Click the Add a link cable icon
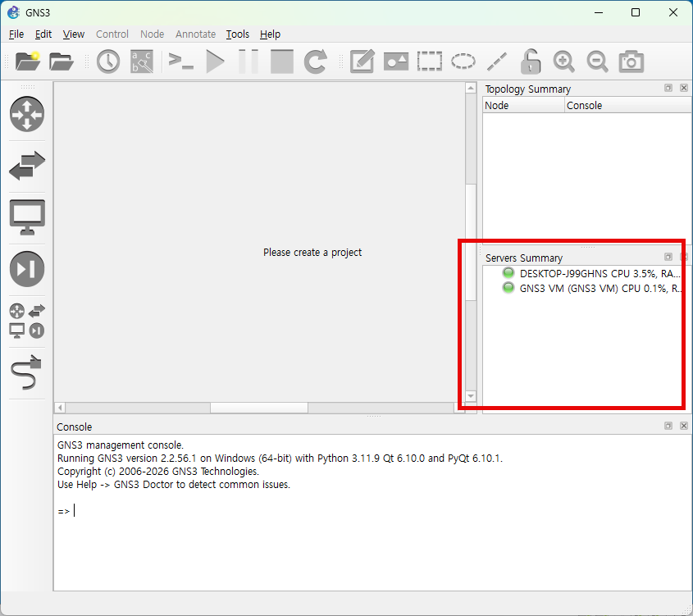This screenshot has height=616, width=693. (27, 372)
